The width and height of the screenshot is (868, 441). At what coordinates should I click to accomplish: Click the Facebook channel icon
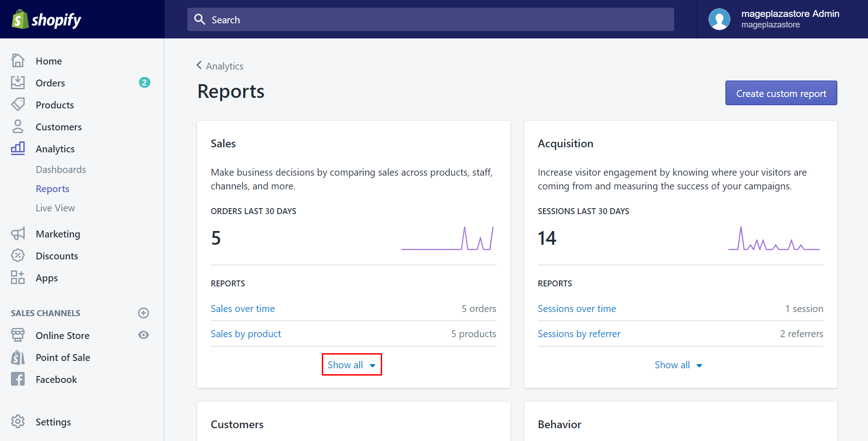click(18, 379)
